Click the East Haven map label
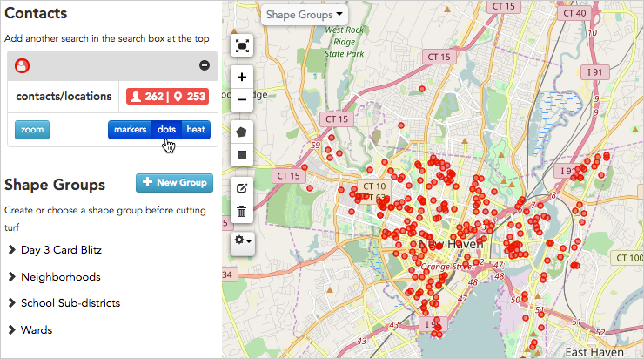 pyautogui.click(x=594, y=352)
